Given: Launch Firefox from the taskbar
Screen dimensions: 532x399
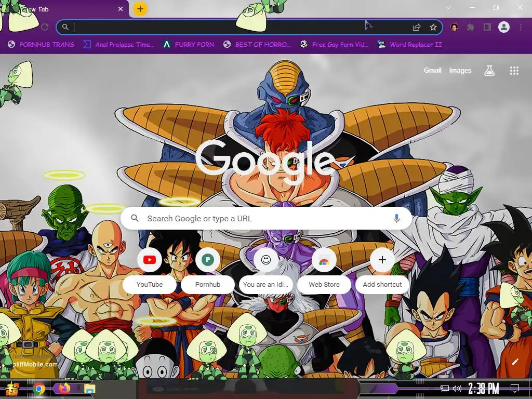Looking at the screenshot, I should pyautogui.click(x=64, y=389).
